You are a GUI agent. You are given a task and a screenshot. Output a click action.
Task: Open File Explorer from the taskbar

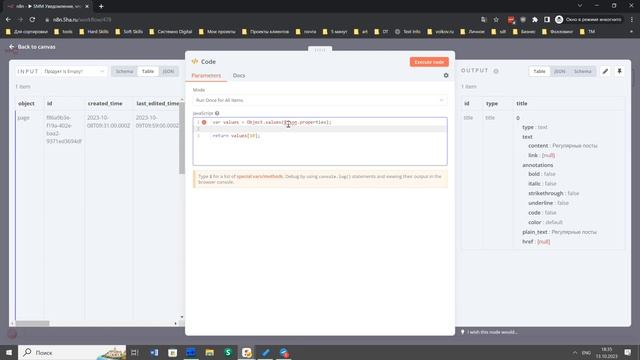click(210, 352)
